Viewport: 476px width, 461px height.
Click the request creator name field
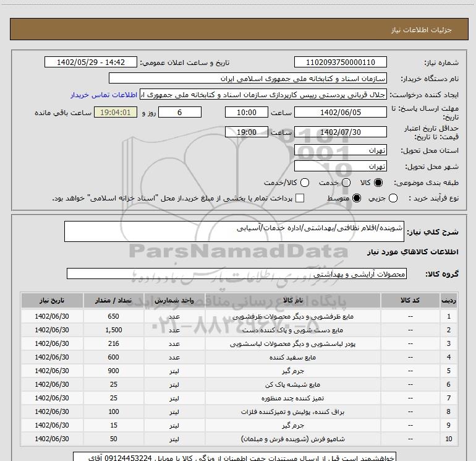(263, 95)
